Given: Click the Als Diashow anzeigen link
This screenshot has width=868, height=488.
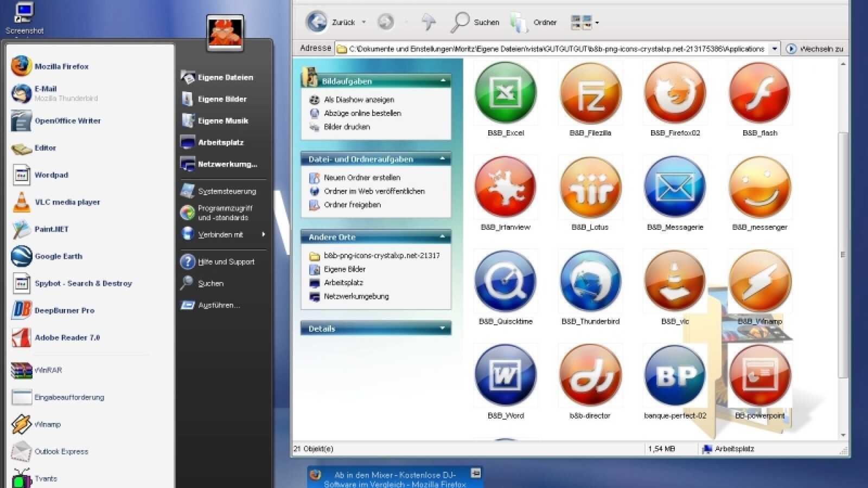Looking at the screenshot, I should (x=359, y=100).
